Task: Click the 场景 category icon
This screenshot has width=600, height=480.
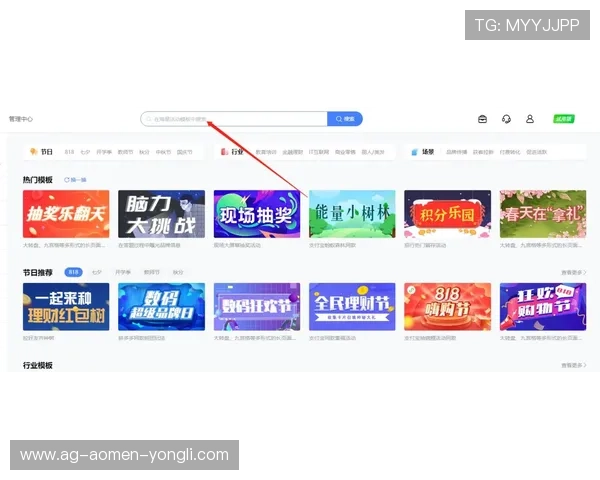Action: point(414,152)
